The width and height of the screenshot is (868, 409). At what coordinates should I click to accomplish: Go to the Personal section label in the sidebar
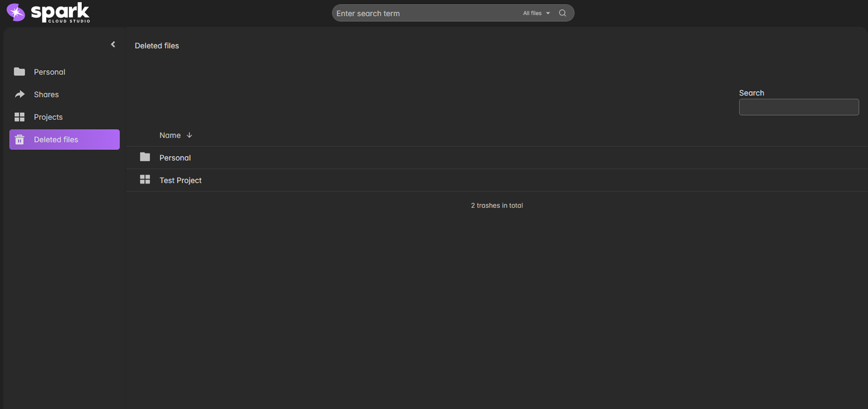(49, 72)
